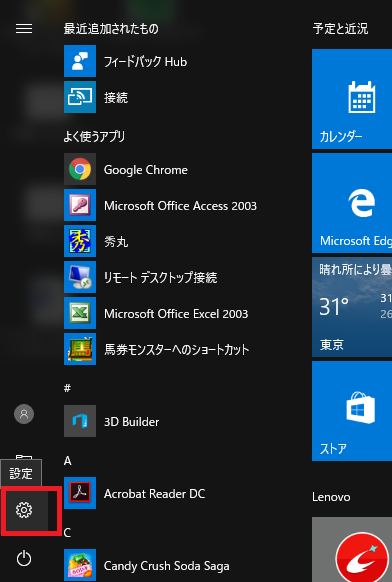Click the Google Chrome icon
This screenshot has height=582, width=392.
pos(80,169)
